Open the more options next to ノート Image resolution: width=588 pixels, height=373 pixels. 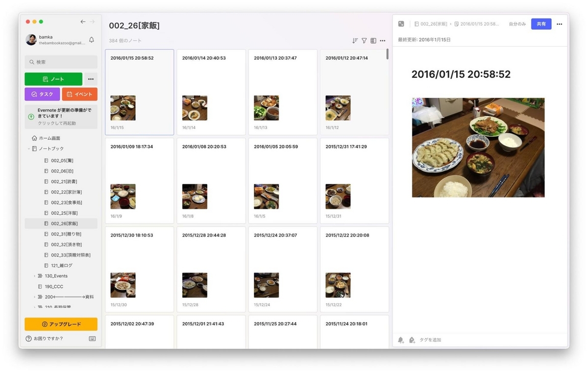click(91, 79)
